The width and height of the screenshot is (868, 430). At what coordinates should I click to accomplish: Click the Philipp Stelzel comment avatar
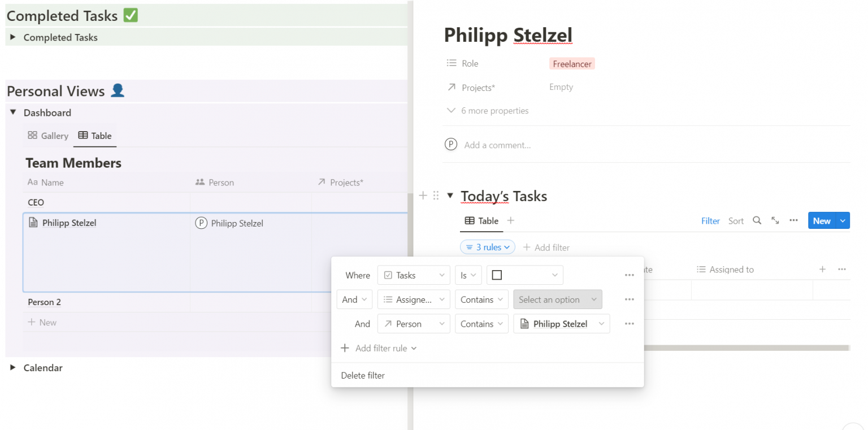450,144
